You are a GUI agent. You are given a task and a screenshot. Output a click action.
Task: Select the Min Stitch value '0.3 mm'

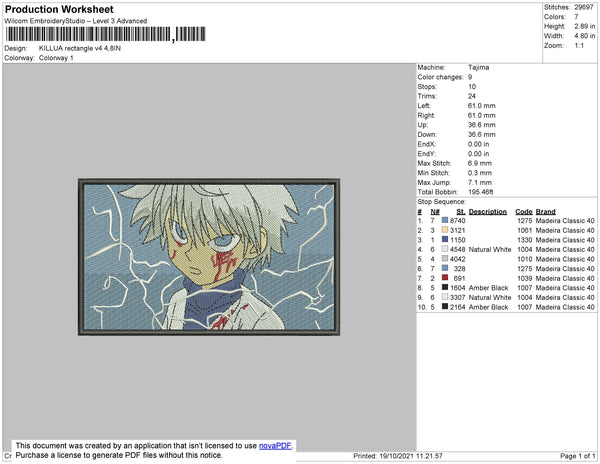pos(480,173)
